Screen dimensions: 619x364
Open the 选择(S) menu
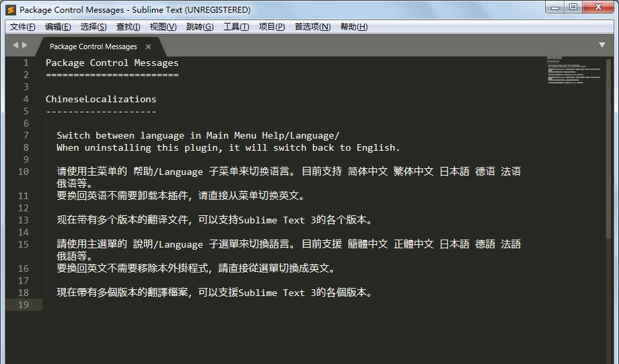pos(94,27)
